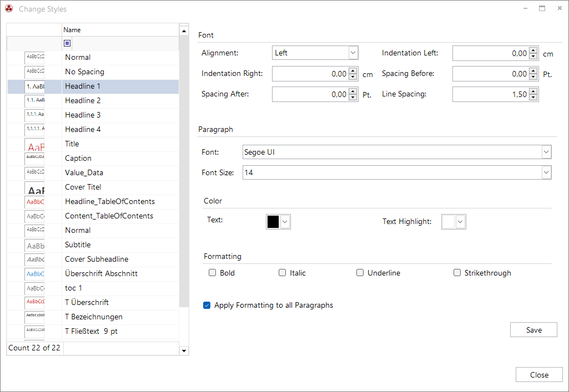Viewport: 569px width, 392px height.
Task: Click the black Text color swatch
Action: (x=273, y=222)
